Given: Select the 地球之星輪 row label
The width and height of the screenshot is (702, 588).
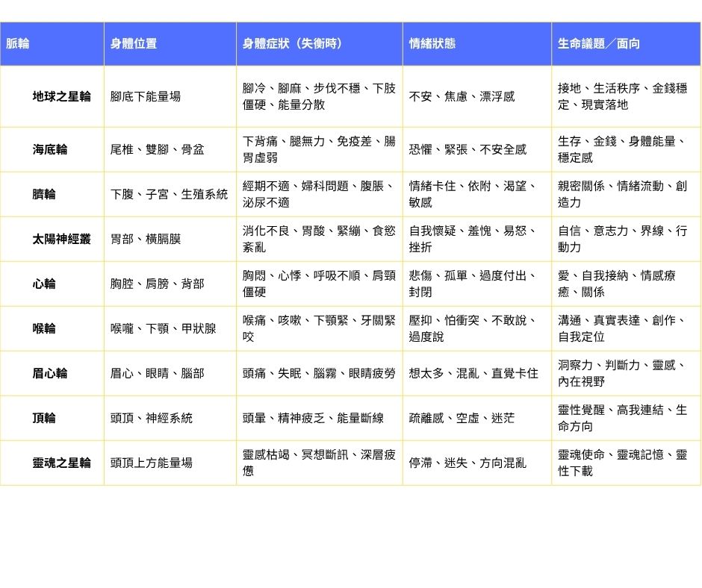Looking at the screenshot, I should (61, 96).
